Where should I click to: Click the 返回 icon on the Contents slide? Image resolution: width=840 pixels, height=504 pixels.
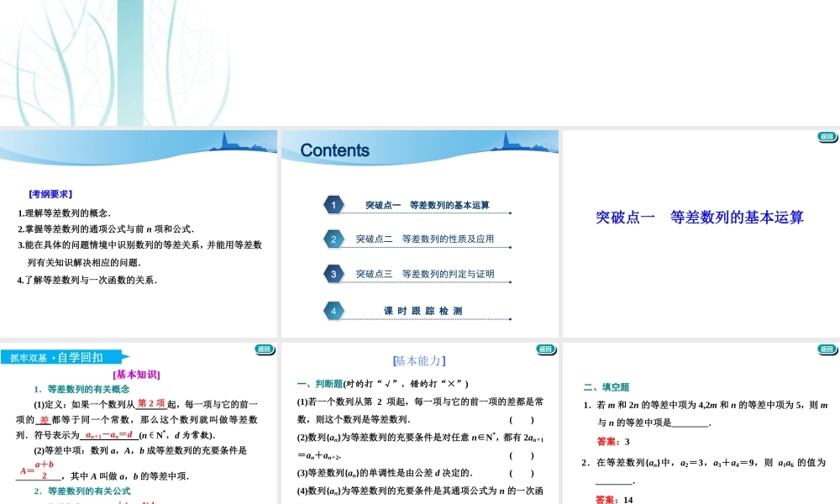pos(546,136)
